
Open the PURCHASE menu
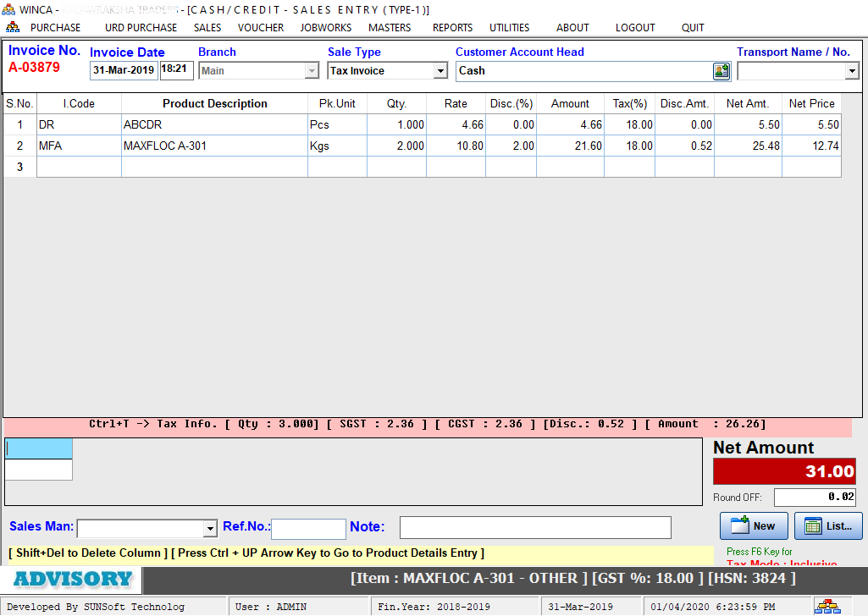pyautogui.click(x=55, y=28)
